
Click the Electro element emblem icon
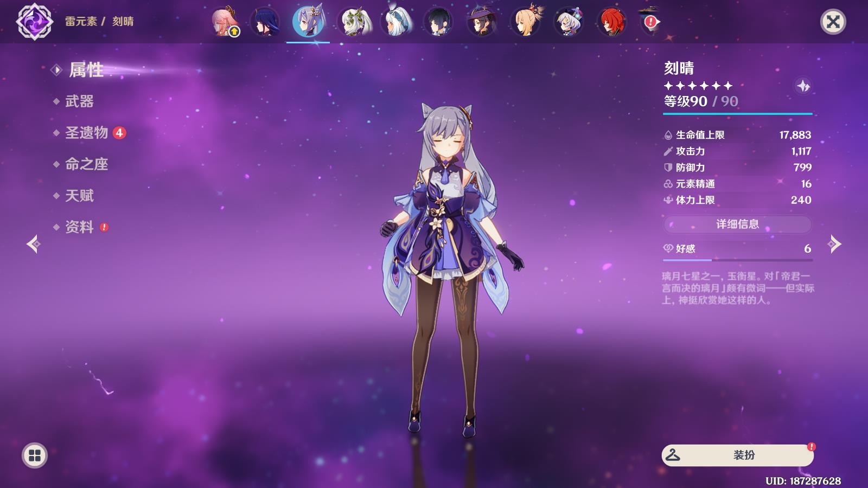(35, 22)
